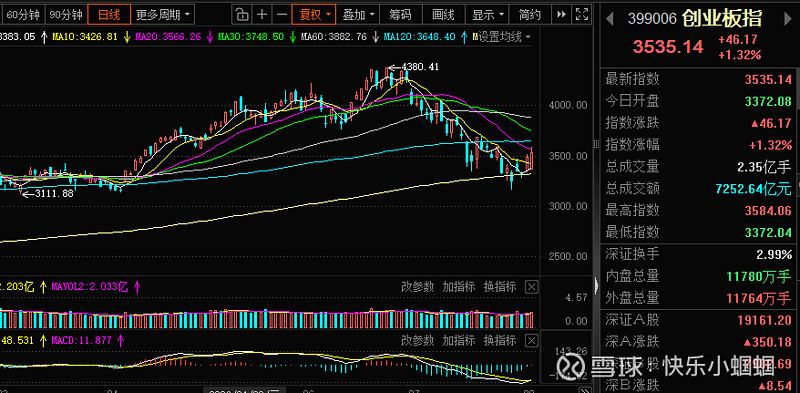
Task: Click the 最低指数 value 3372.04
Action: tap(768, 232)
